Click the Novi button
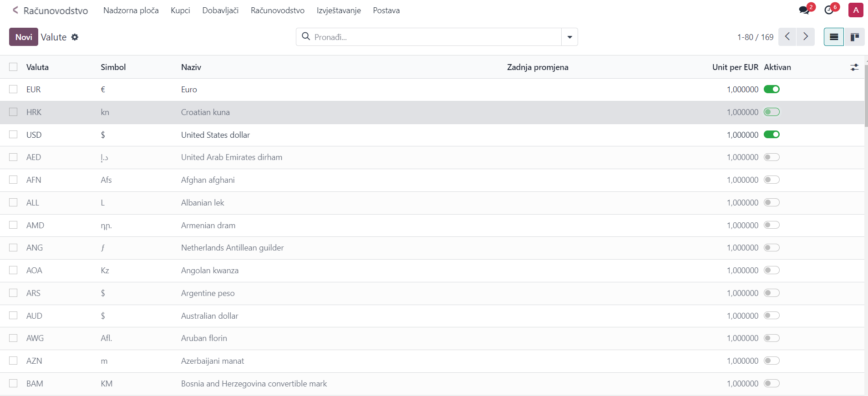Viewport: 868px width, 396px height. tap(24, 37)
